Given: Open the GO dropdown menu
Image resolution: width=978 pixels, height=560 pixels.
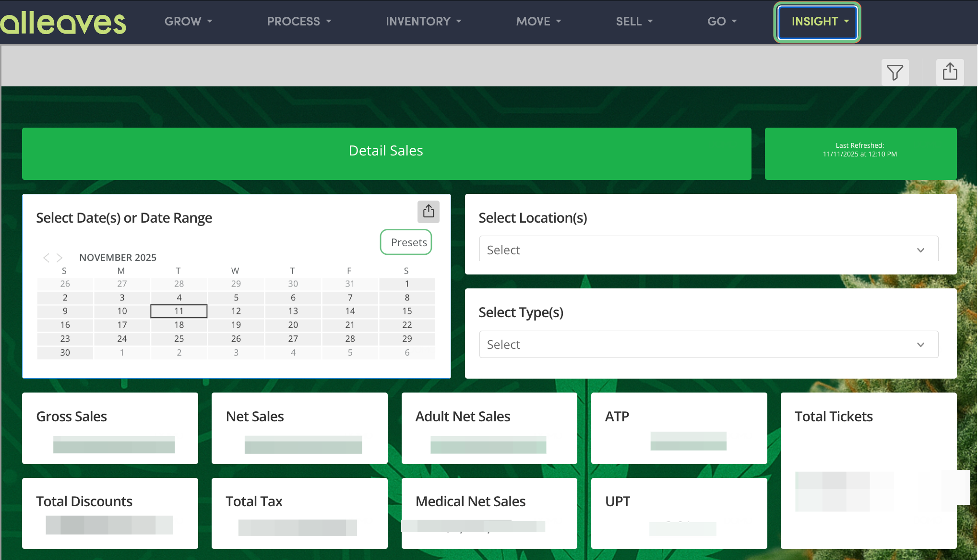Looking at the screenshot, I should click(722, 22).
